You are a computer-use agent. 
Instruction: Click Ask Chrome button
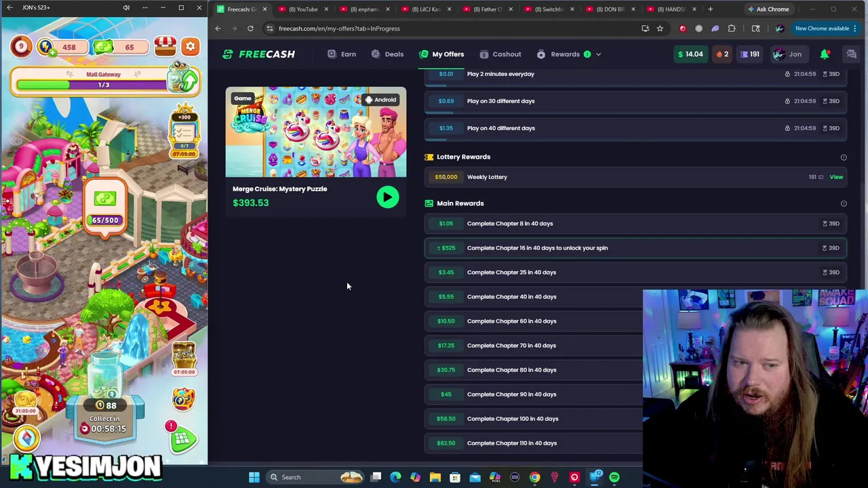point(768,9)
